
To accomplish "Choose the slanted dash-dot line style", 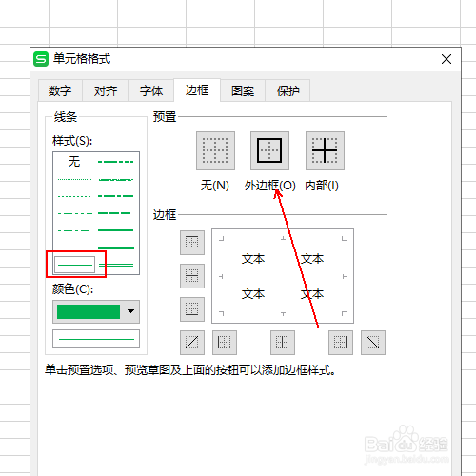I will pyautogui.click(x=116, y=180).
